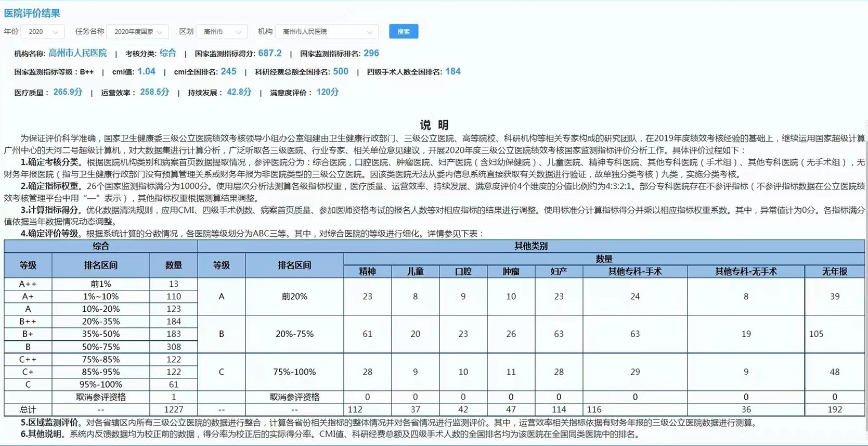This screenshot has height=446, width=868.
Task: Open the 区划 高州市 dropdown
Action: [x=222, y=32]
